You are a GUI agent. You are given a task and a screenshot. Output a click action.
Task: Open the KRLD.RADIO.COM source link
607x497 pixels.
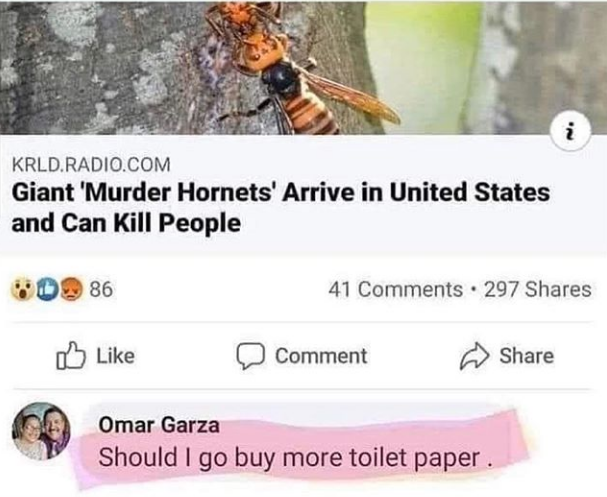(x=91, y=164)
